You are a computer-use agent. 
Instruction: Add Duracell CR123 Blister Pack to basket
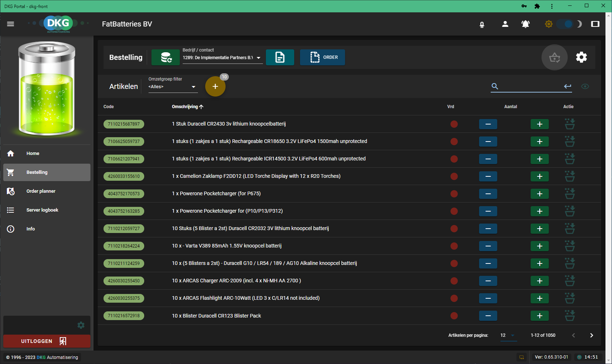pos(570,316)
